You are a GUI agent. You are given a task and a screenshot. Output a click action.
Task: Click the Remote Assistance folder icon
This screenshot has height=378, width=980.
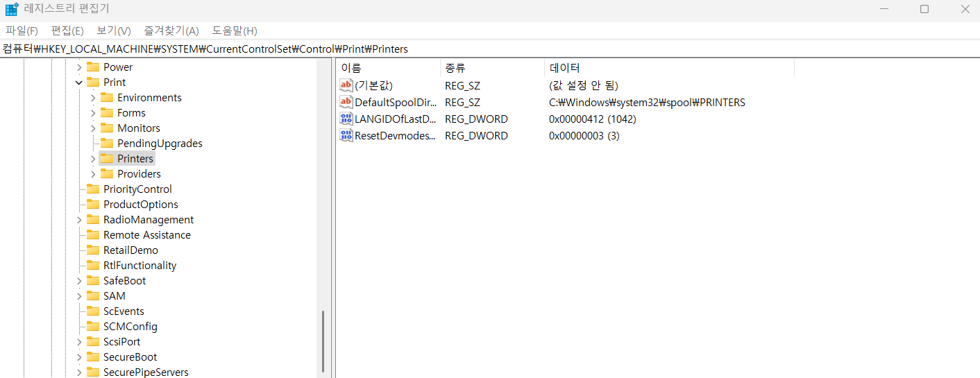93,235
